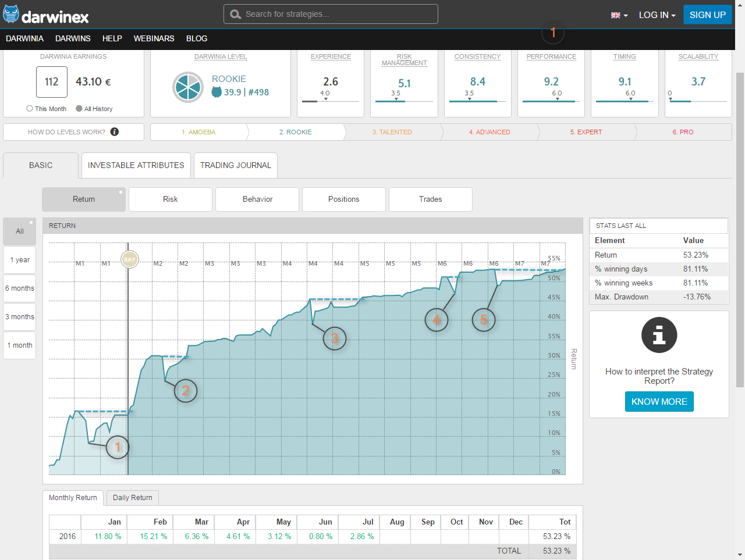745x560 pixels.
Task: Click drawdown marker number 3 on chart
Action: [x=335, y=338]
